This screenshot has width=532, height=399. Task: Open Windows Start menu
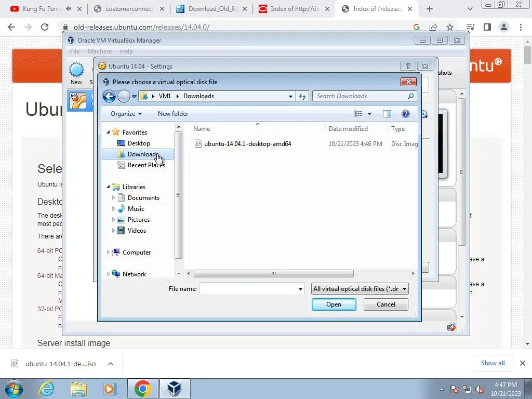[x=14, y=389]
